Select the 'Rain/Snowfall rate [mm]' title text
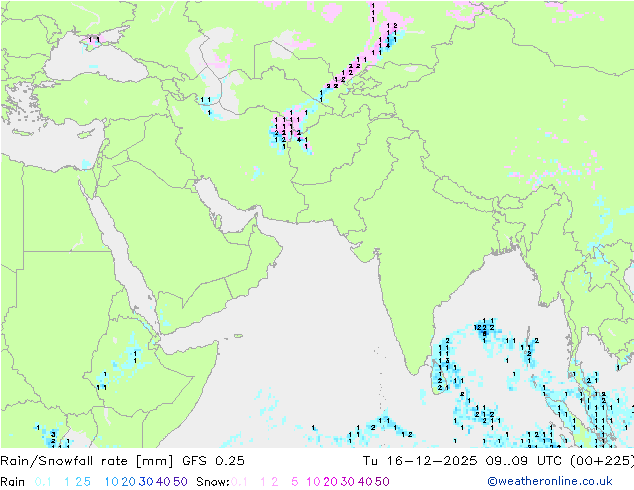The width and height of the screenshot is (634, 490). pyautogui.click(x=87, y=461)
